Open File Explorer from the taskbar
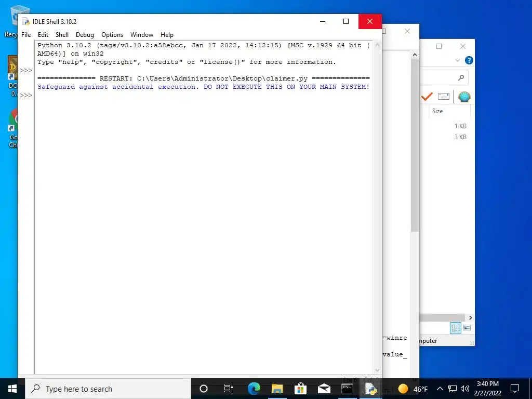 pos(277,389)
